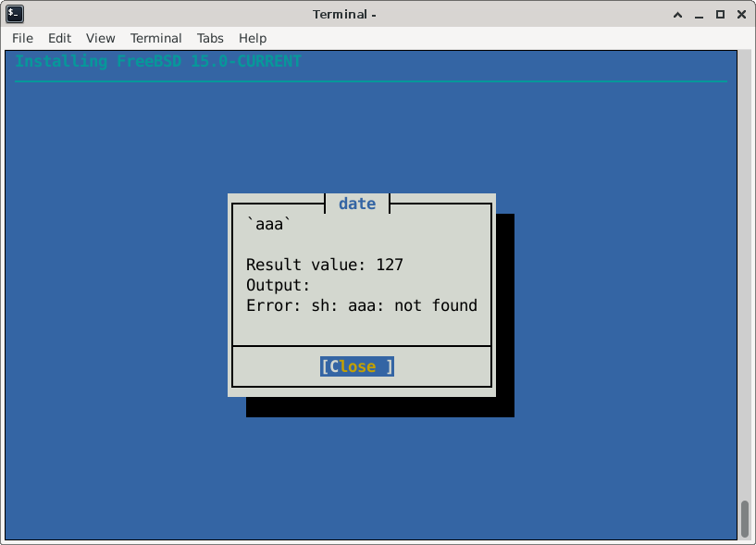Open the View menu
This screenshot has width=756, height=545.
coord(100,38)
